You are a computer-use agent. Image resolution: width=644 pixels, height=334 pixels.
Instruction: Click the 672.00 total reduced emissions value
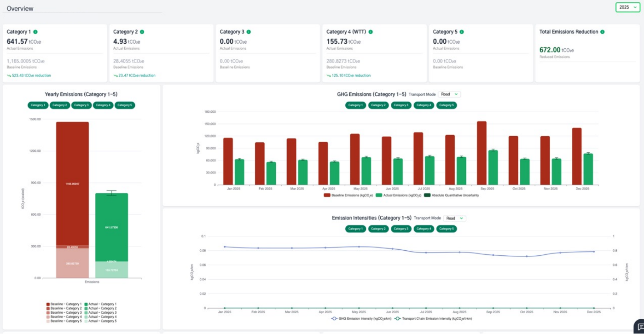click(550, 50)
